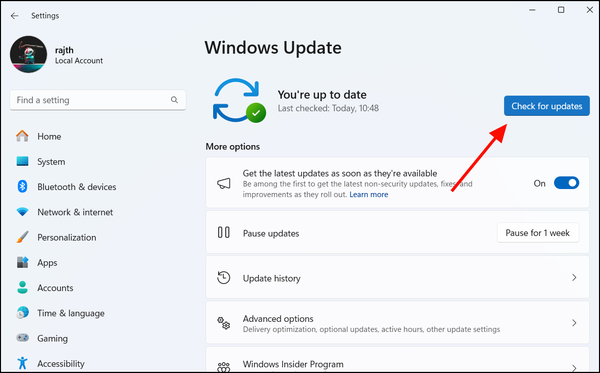Screen dimensions: 600x373
Task: Click the search magnifier icon
Action: 174,100
